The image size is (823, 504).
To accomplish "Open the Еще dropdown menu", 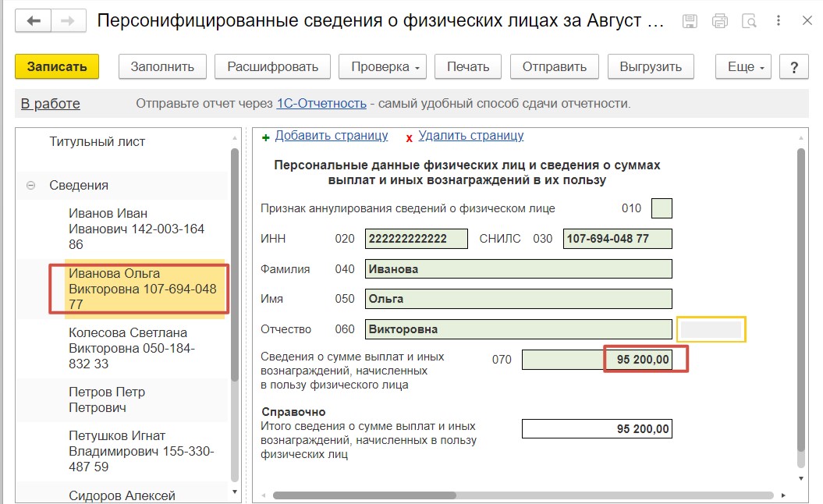I will (743, 66).
